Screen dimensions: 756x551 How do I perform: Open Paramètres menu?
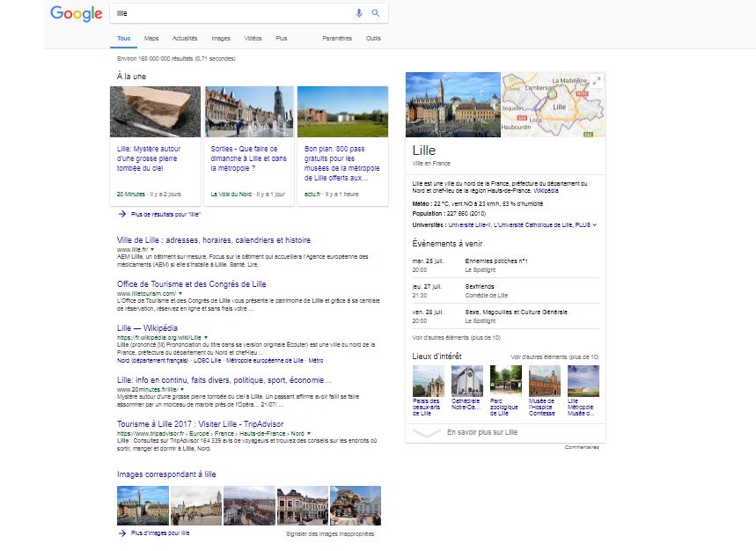(337, 38)
